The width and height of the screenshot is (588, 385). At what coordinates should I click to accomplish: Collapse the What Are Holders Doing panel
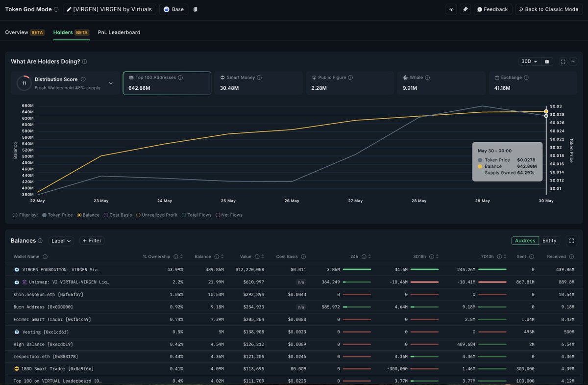coord(573,62)
